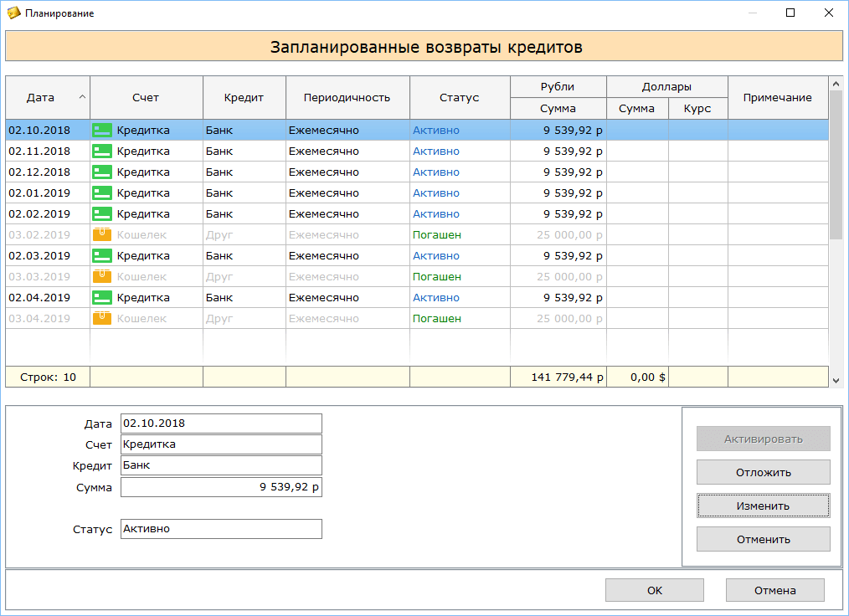Viewport: 849px width, 616px height.
Task: Click the Кредитка card icon in the 02.03.2019 row
Action: coord(102,255)
